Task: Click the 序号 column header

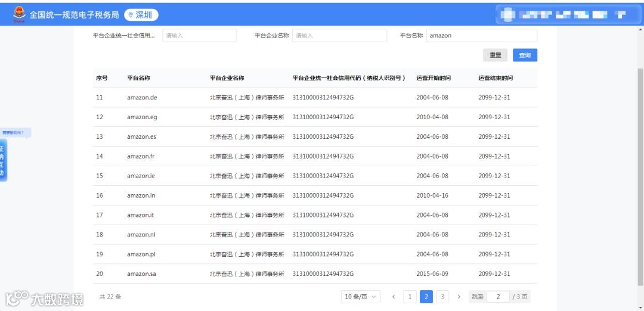Action: pyautogui.click(x=102, y=78)
